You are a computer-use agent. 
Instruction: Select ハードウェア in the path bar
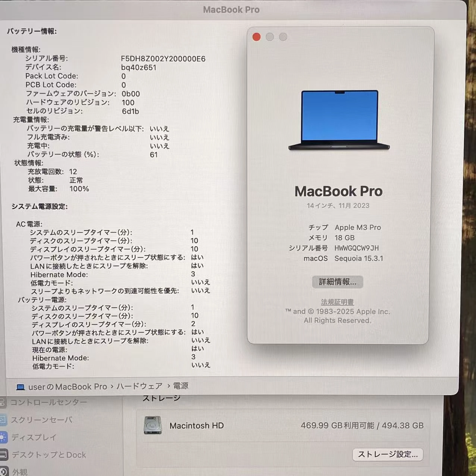click(140, 386)
